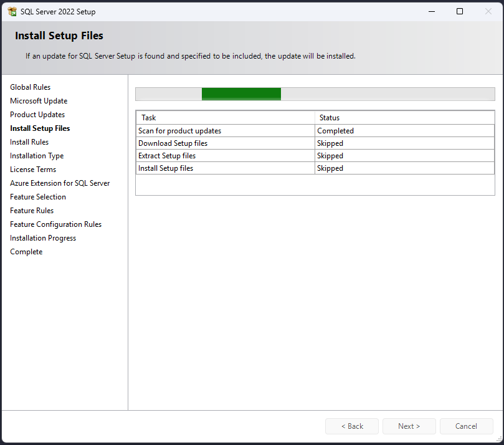
Task: Minimize the SQL Server 2022 Setup window
Action: [431, 11]
